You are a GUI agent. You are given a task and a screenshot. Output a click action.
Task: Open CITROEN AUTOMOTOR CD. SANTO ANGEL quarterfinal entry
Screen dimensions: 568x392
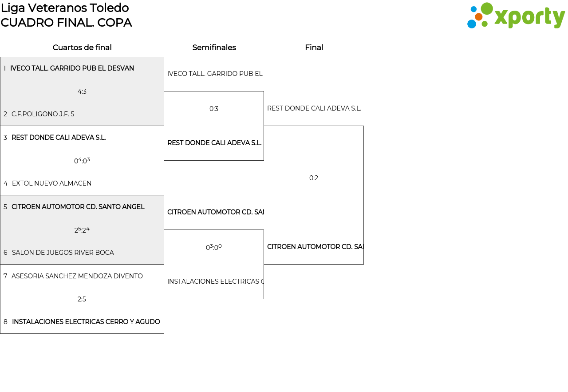tap(78, 207)
